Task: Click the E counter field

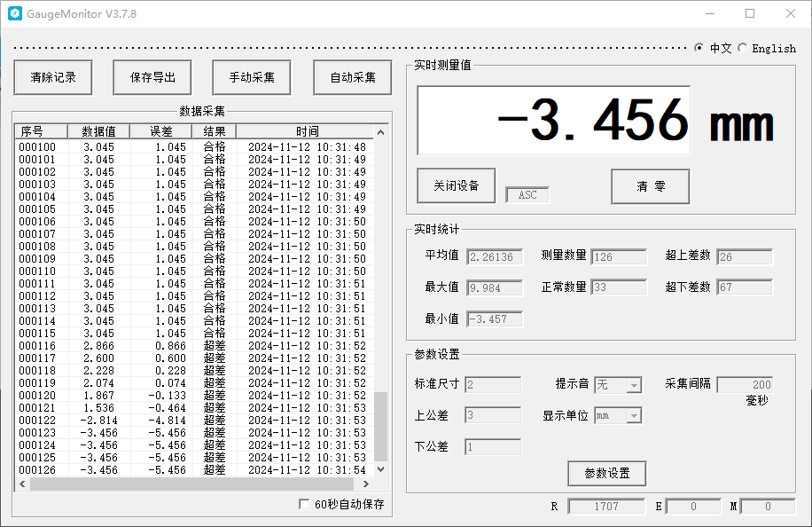Action: (x=693, y=507)
